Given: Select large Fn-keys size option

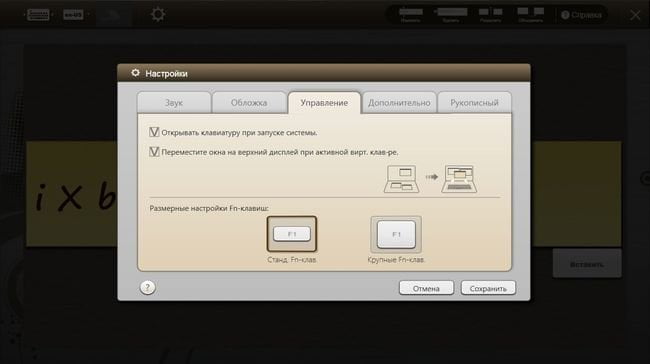Looking at the screenshot, I should 396,234.
